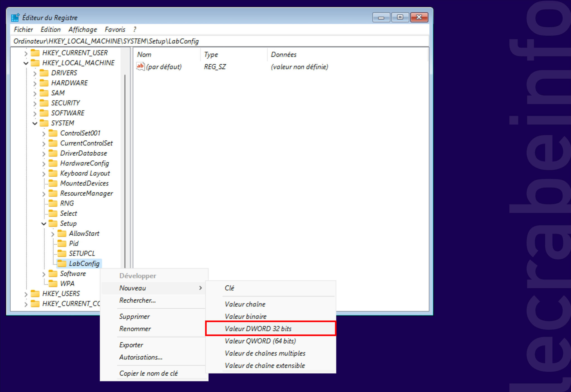Select the SOFTWARE key folder
Screen dimensions: 571x392
tap(68, 113)
